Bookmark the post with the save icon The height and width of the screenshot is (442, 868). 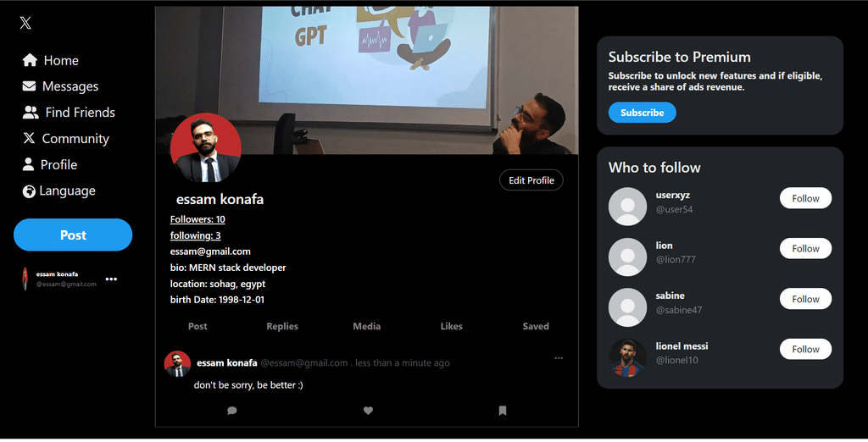click(x=502, y=411)
